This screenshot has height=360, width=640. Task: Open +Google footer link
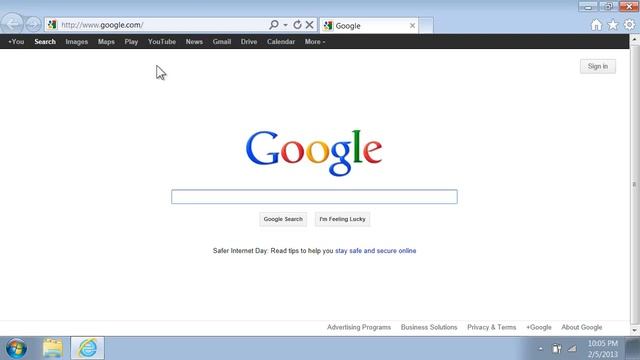click(x=538, y=327)
